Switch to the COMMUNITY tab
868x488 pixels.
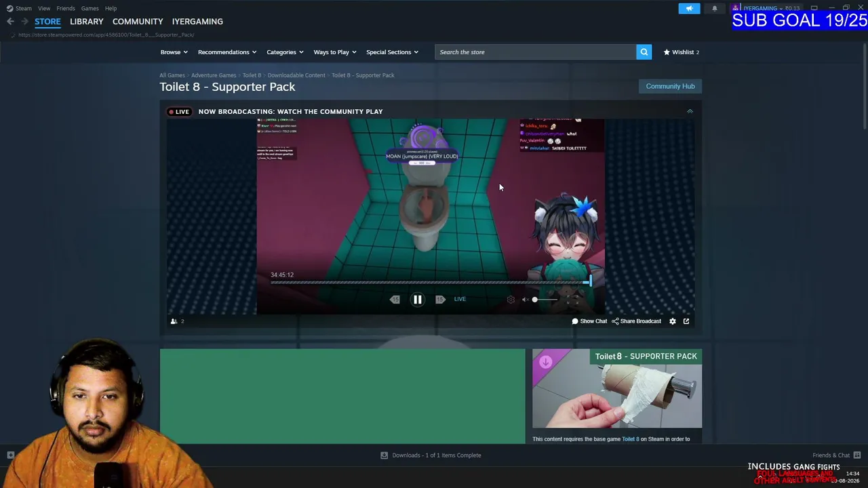click(138, 22)
